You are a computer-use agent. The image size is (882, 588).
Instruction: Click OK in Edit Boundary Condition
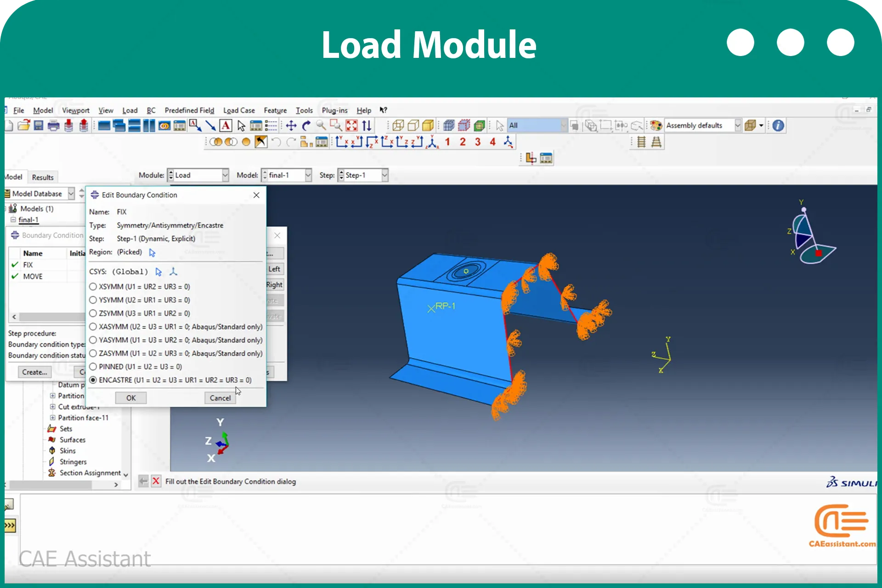pyautogui.click(x=131, y=398)
